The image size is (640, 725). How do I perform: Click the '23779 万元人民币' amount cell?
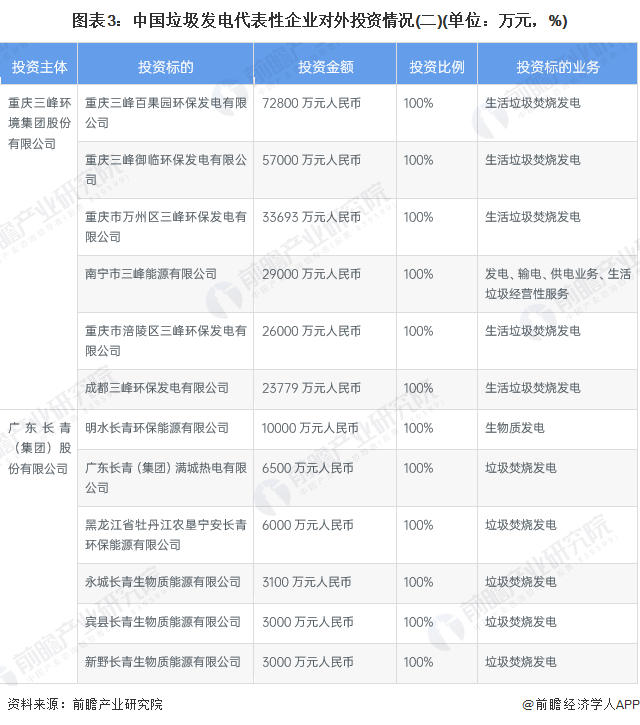tap(311, 388)
